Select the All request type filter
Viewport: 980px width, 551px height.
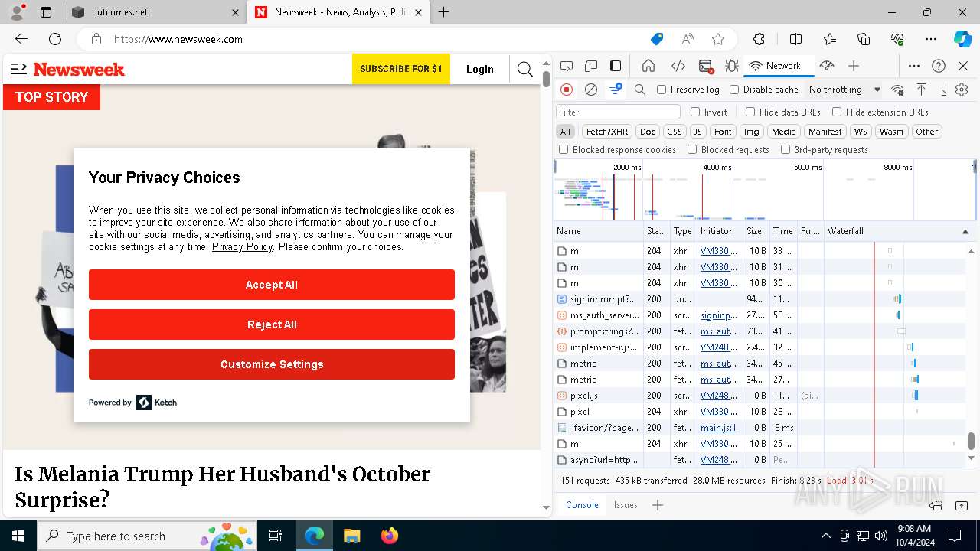[x=565, y=132]
